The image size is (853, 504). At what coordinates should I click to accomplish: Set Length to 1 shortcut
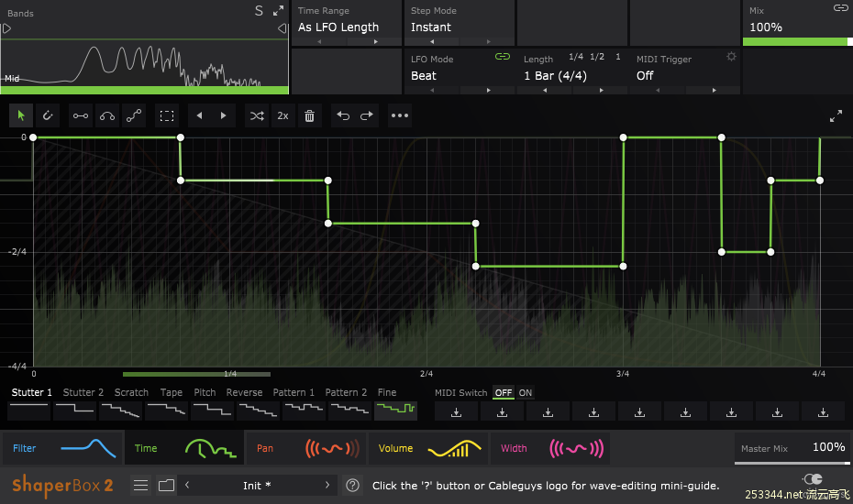tap(618, 57)
